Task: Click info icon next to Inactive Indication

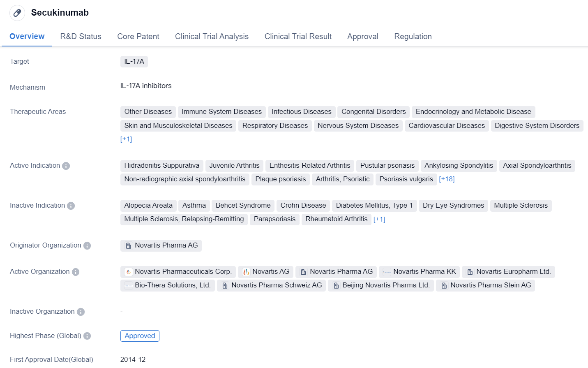Action: tap(71, 206)
